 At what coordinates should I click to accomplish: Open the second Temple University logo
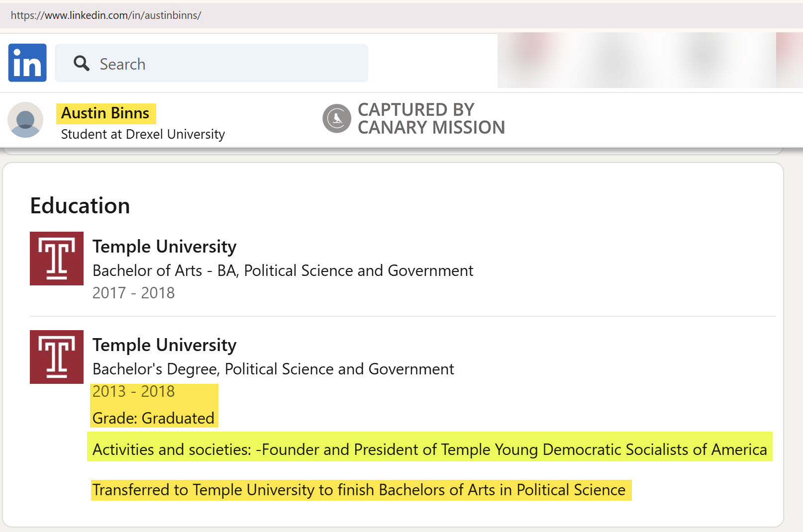click(x=57, y=357)
